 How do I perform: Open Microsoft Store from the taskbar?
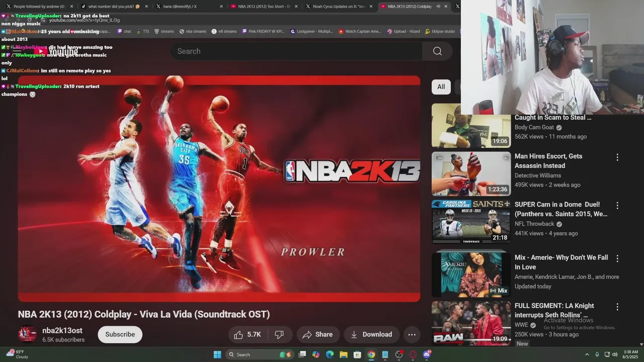click(357, 354)
